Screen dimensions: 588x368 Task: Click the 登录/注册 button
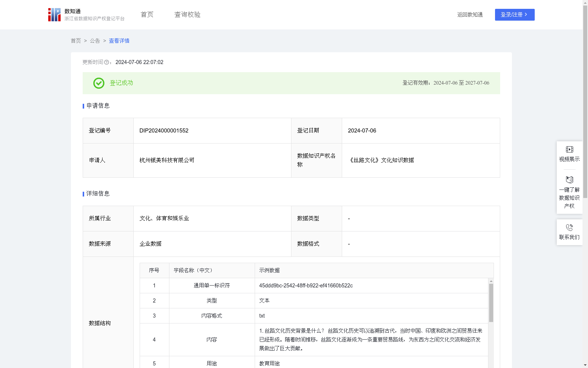[x=514, y=15]
